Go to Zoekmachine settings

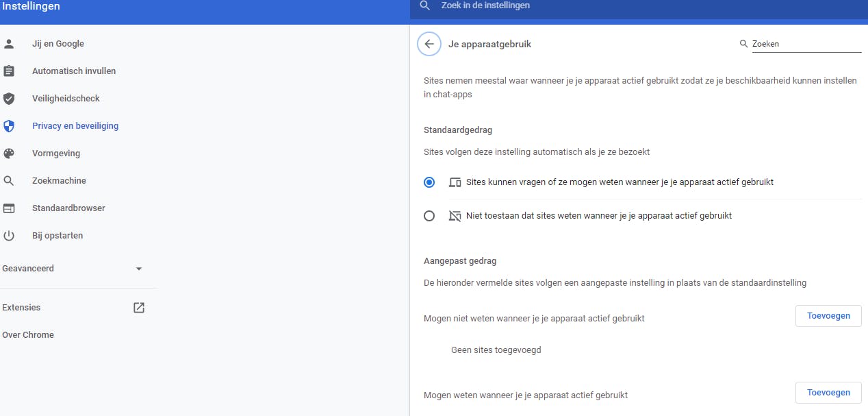click(59, 181)
